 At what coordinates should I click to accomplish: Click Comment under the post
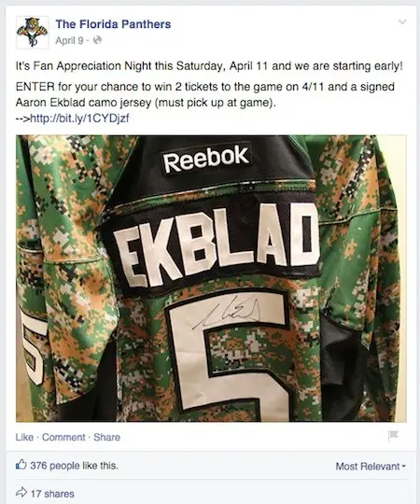point(63,437)
